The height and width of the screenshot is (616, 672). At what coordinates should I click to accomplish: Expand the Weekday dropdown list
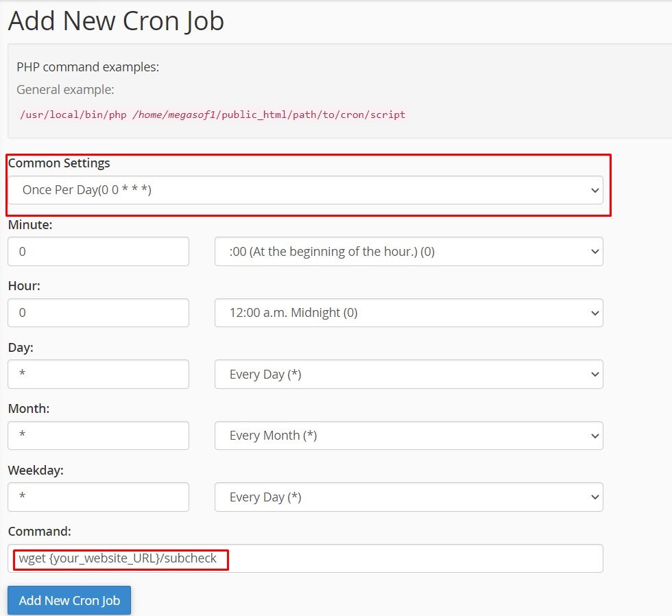tap(409, 497)
